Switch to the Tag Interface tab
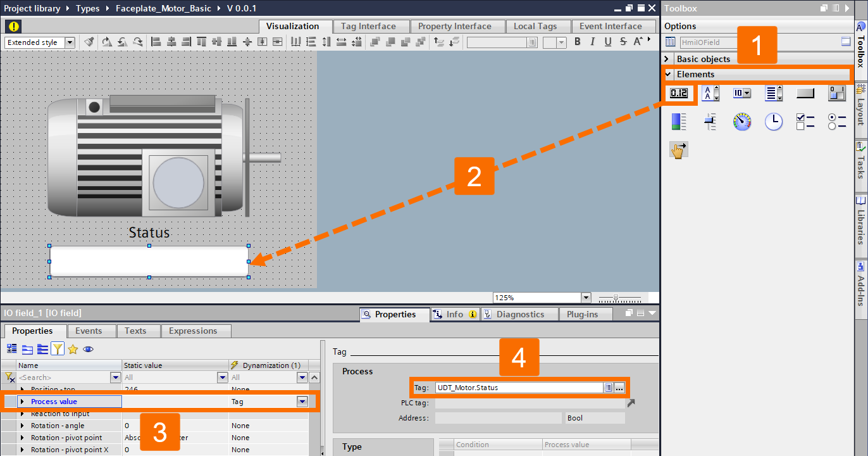868x456 pixels. point(371,26)
